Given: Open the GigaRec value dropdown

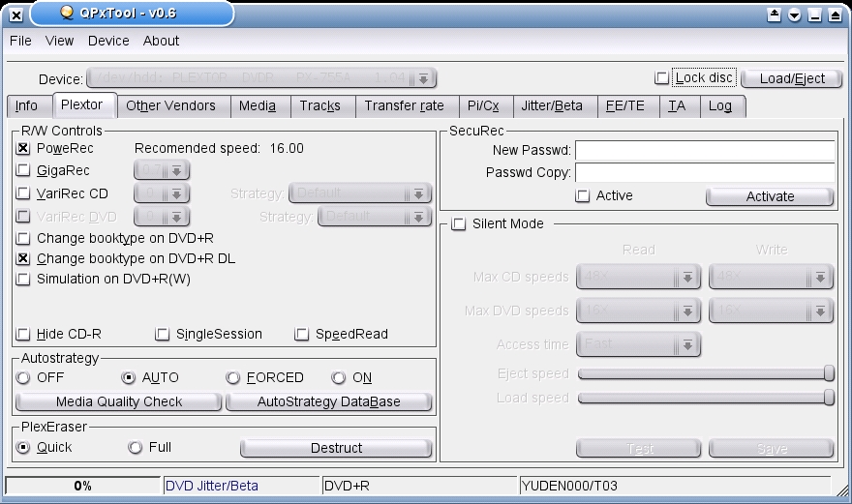Looking at the screenshot, I should [x=162, y=170].
